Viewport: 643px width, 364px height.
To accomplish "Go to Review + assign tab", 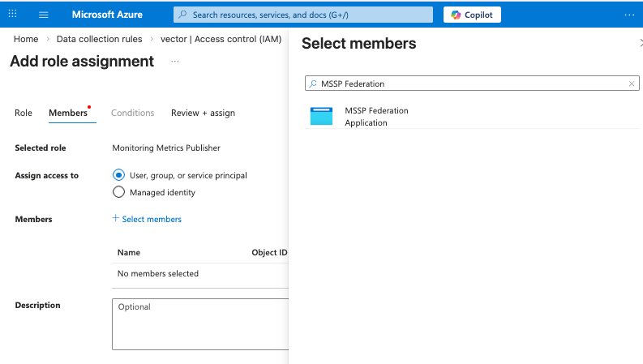I will pyautogui.click(x=203, y=113).
